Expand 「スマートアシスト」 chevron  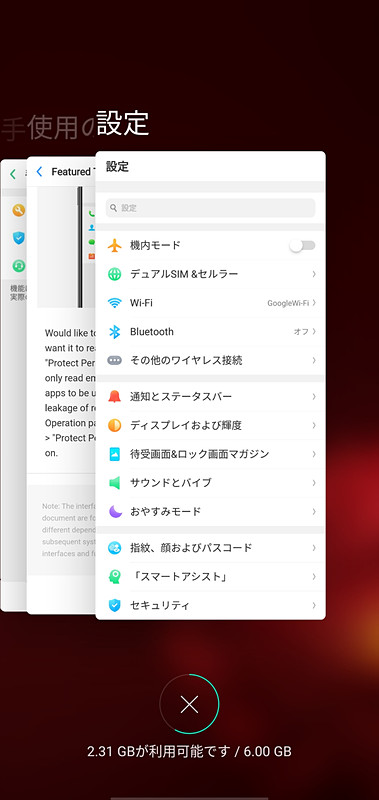(x=314, y=577)
